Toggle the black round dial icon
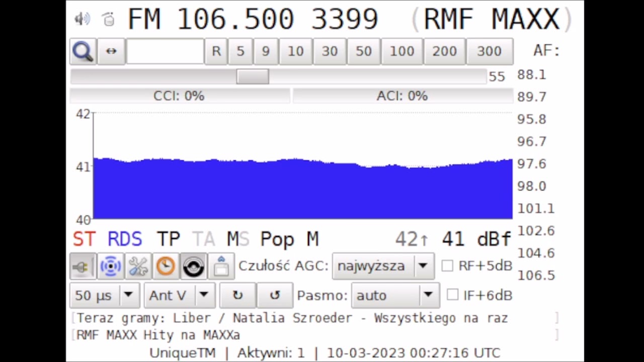 click(193, 266)
